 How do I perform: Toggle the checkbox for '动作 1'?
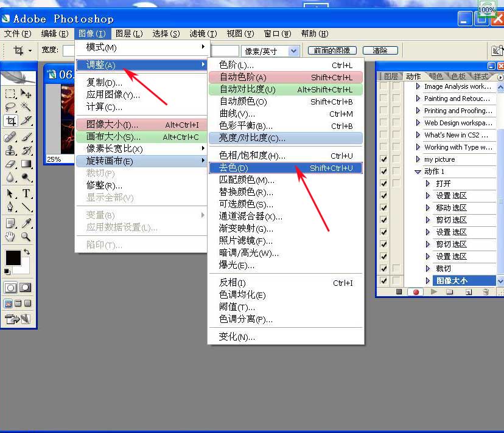click(383, 171)
